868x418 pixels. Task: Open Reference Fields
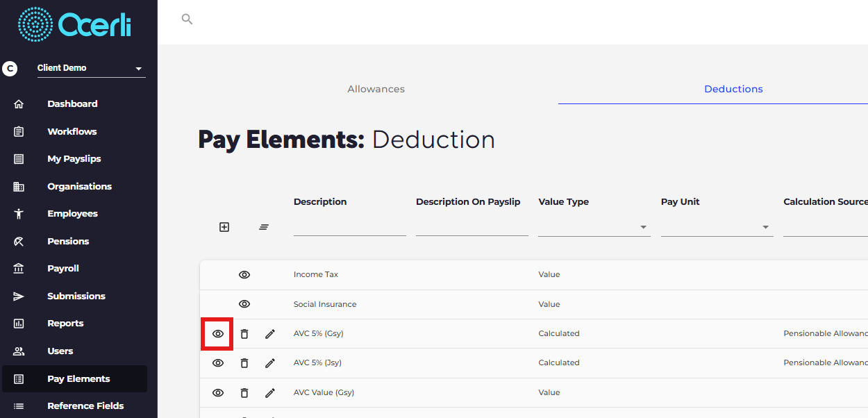(85, 406)
